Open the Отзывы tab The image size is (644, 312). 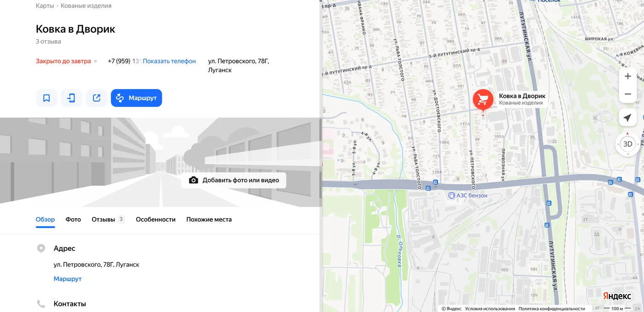[x=108, y=220]
